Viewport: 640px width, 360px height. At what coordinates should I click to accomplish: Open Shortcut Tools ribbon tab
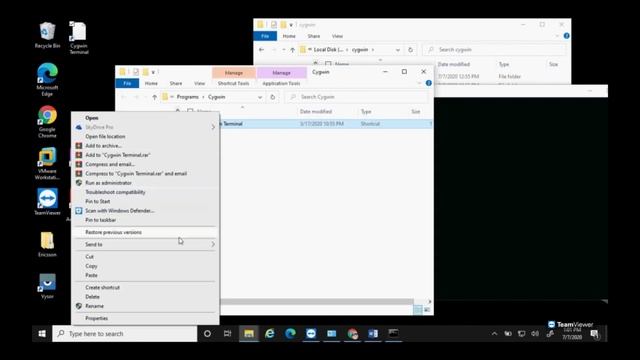[x=233, y=83]
